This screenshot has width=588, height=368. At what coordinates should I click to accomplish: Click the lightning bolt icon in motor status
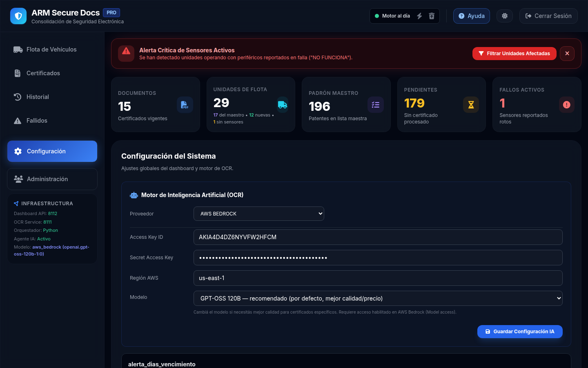click(419, 16)
